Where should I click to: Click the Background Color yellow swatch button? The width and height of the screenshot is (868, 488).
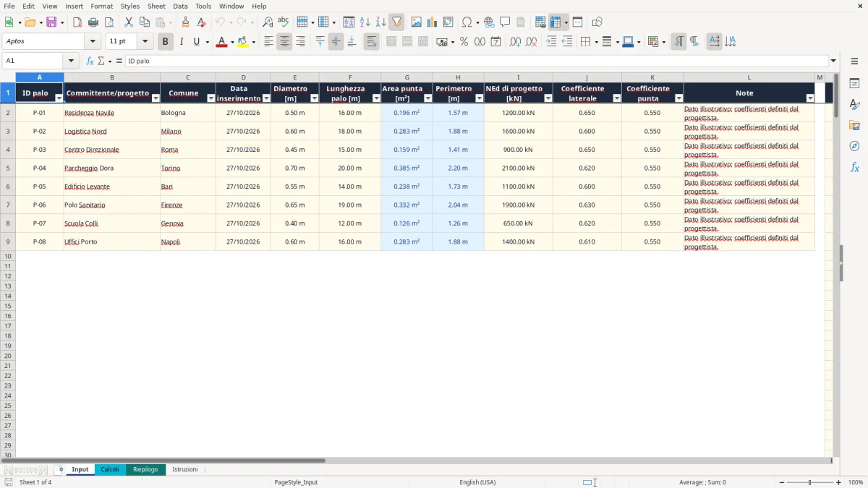tap(243, 42)
